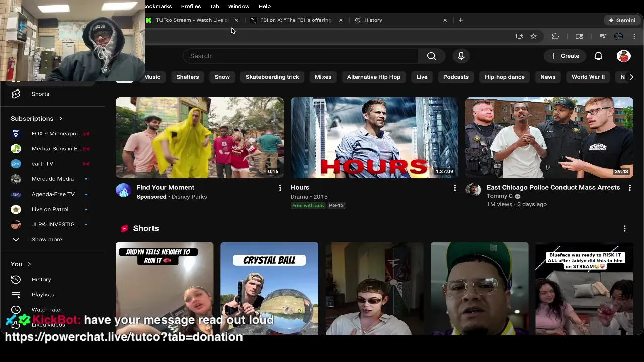The width and height of the screenshot is (644, 362).
Task: Filter by the Mixes chip
Action: pyautogui.click(x=323, y=77)
